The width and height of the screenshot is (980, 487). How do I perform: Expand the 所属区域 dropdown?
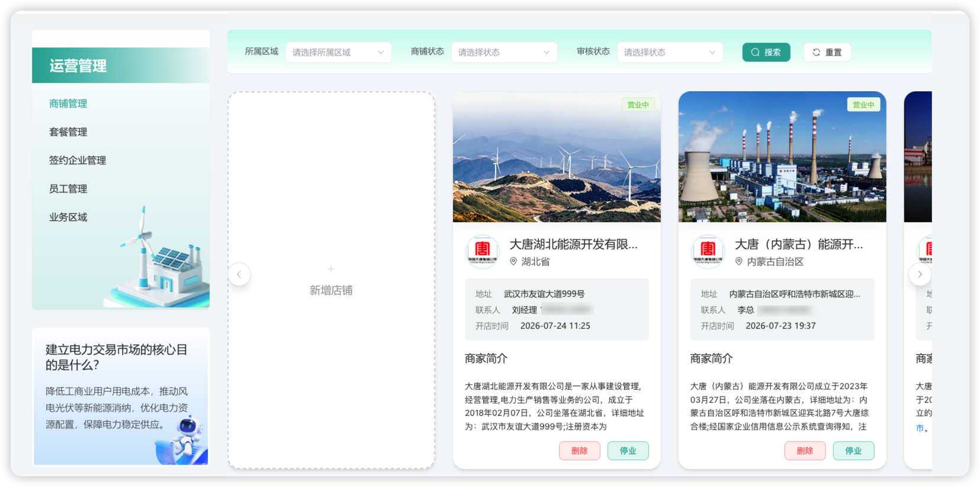[x=338, y=52]
